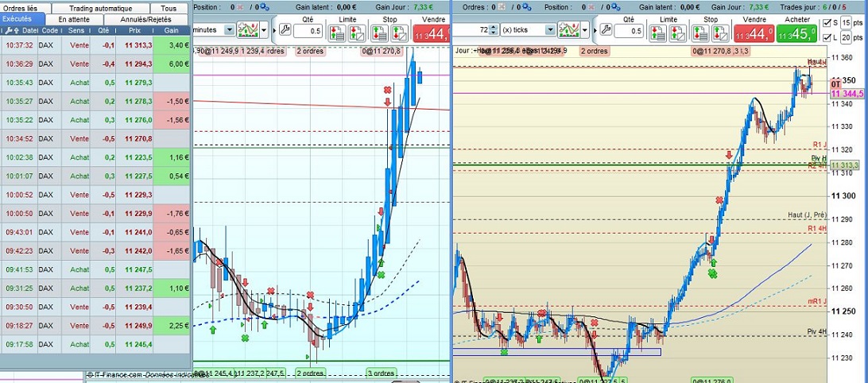
Task: Edit L points value field
Action: pos(846,37)
